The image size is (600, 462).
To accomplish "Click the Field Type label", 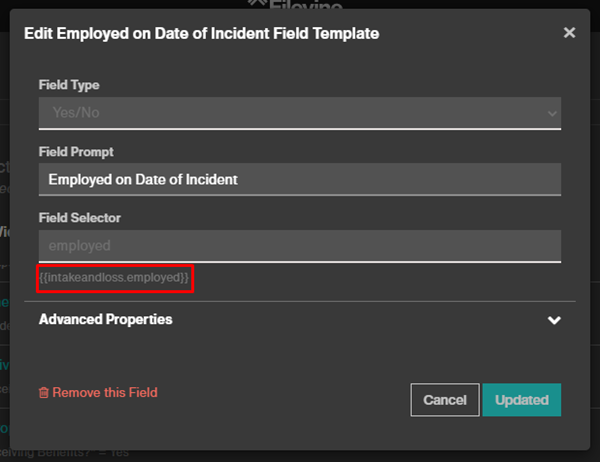I will 69,85.
